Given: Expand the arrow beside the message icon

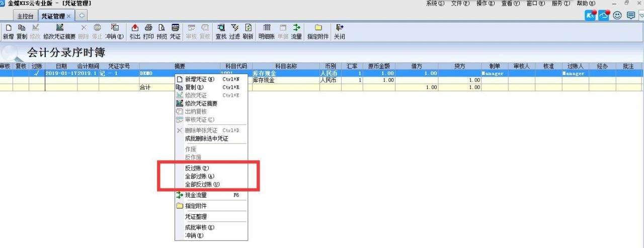Looking at the screenshot, I should (x=640, y=16).
